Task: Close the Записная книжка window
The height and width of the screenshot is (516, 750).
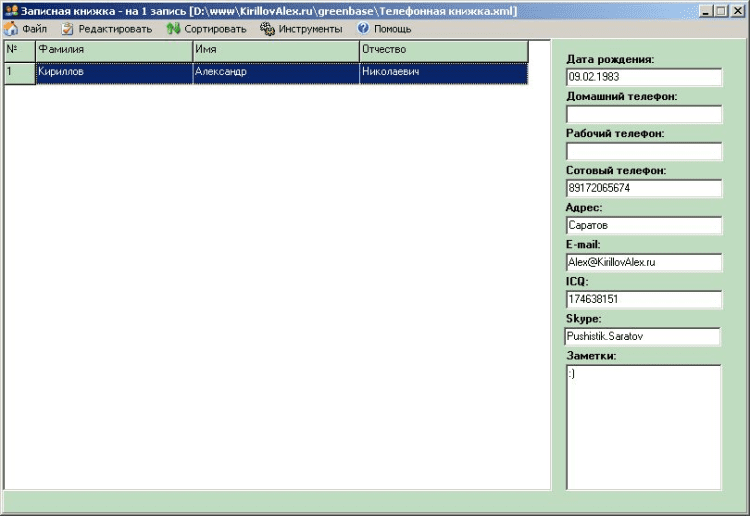Action: pos(738,11)
